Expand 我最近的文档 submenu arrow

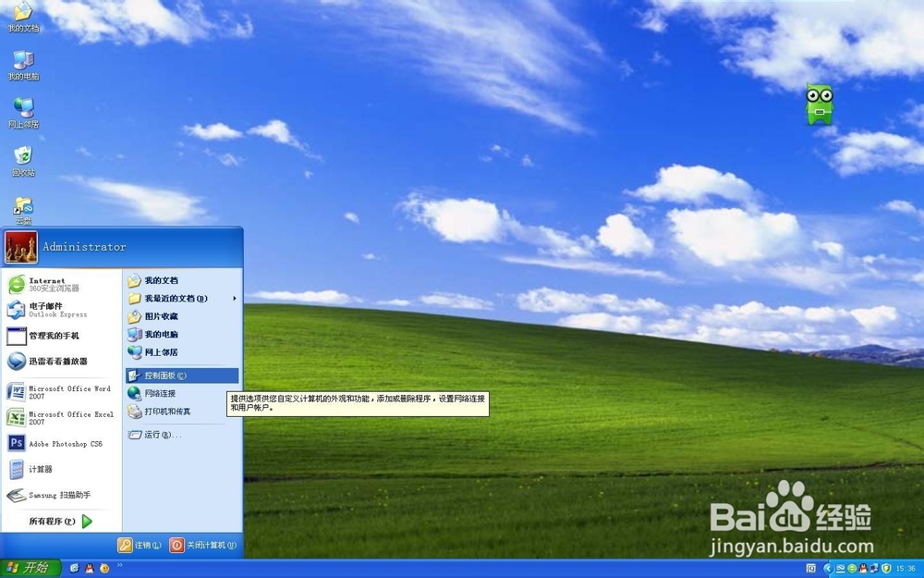[x=235, y=299]
